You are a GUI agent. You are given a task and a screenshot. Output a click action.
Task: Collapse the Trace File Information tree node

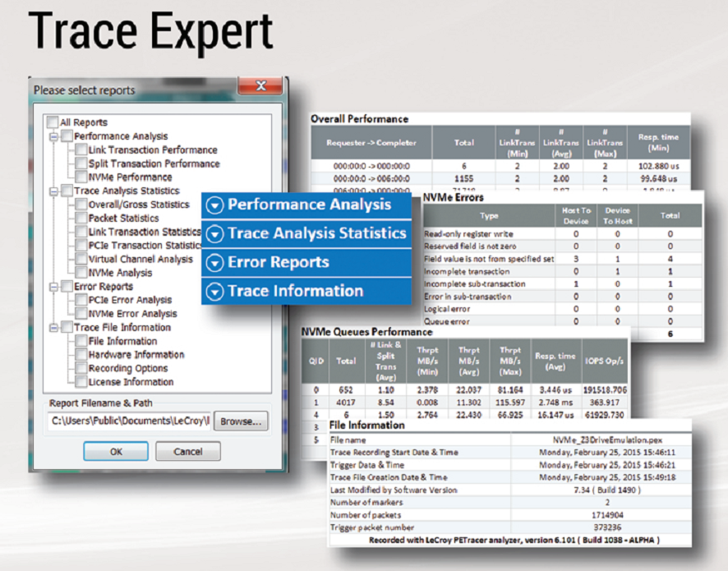click(54, 327)
